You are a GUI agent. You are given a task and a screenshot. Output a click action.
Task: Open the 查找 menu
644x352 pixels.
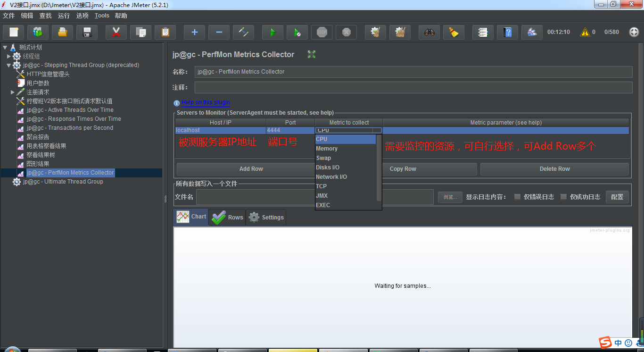[45, 16]
